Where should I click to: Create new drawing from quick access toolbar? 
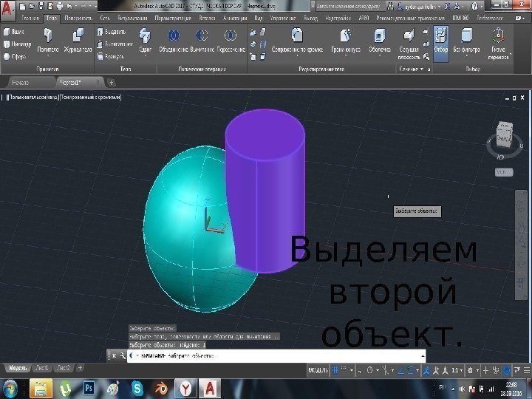click(22, 6)
